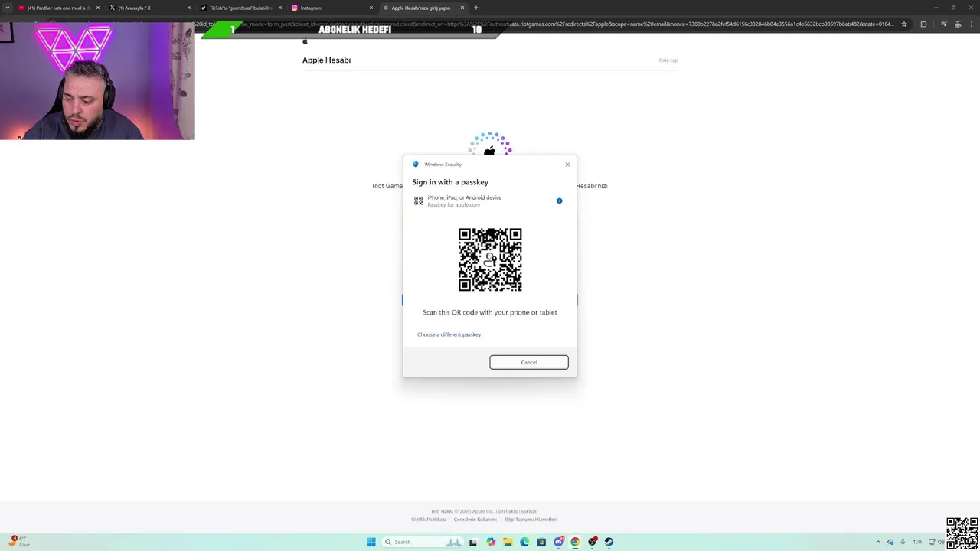Open the Chrome profile avatar
Viewport: 980px width, 551px height.
(x=958, y=24)
